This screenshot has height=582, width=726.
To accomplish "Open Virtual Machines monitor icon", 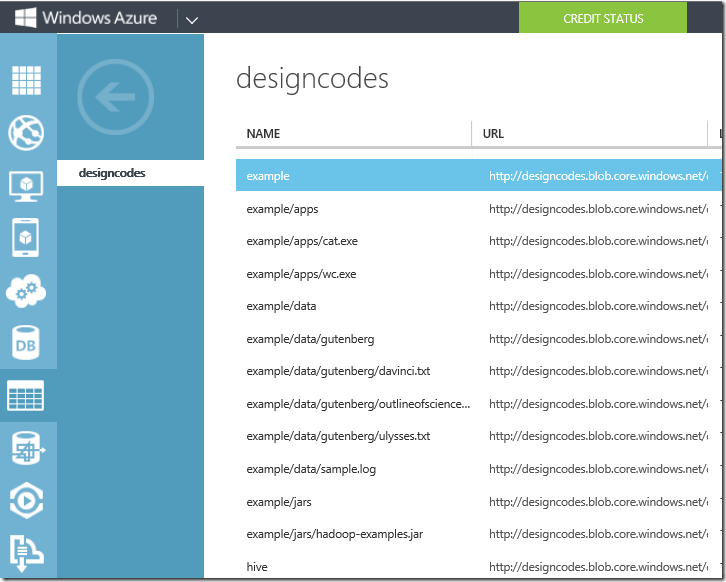I will 26,185.
